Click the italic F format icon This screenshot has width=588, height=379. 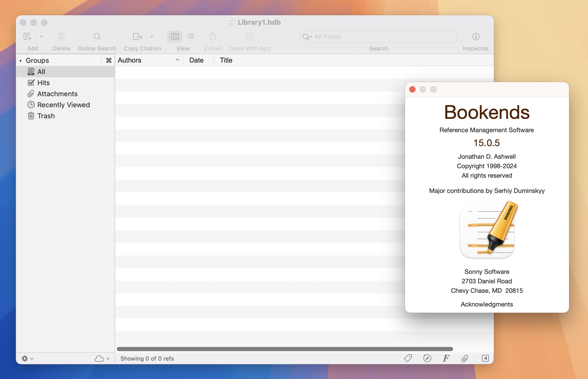pos(446,358)
